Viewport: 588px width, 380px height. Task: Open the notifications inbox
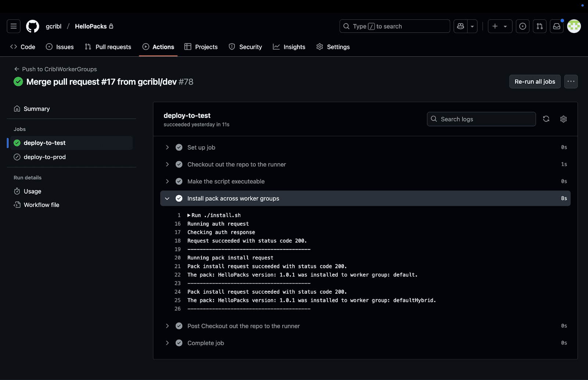pyautogui.click(x=557, y=26)
